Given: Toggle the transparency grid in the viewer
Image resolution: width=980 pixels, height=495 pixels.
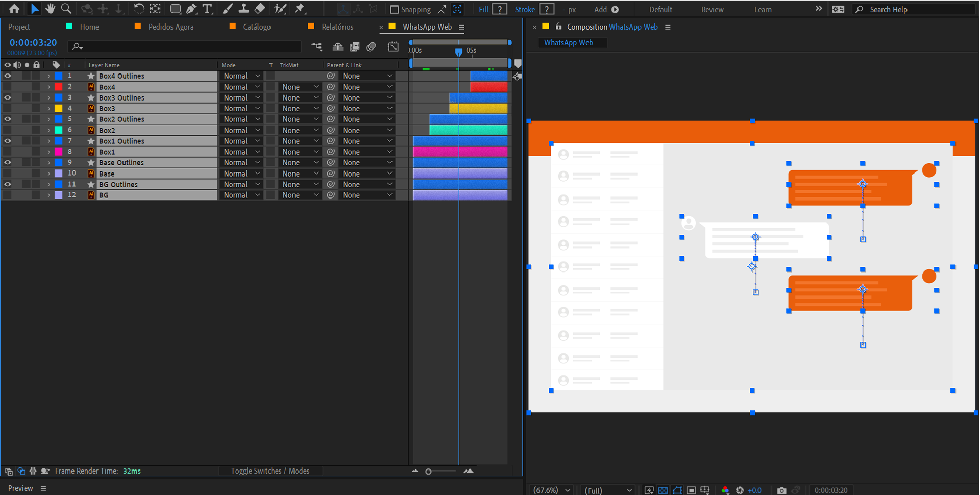Looking at the screenshot, I should point(663,490).
